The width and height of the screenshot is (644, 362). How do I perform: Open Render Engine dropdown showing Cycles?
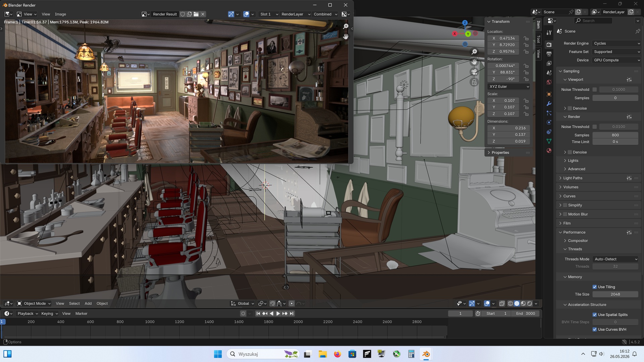[616, 43]
